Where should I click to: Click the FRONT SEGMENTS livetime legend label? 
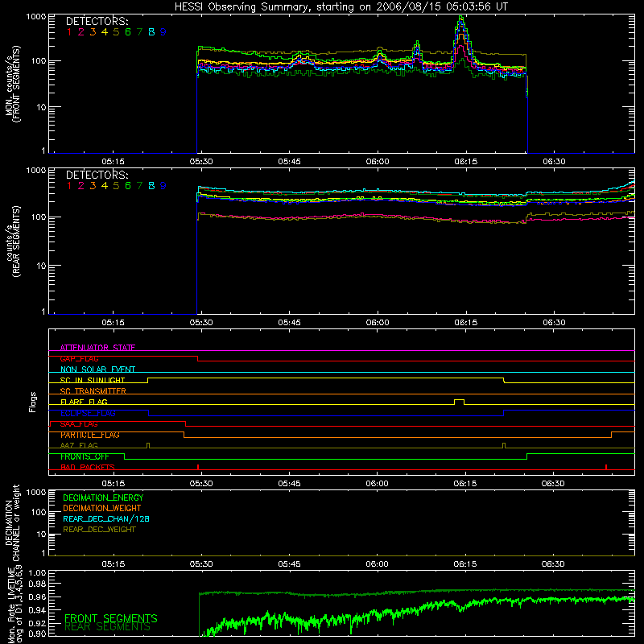pyautogui.click(x=111, y=618)
